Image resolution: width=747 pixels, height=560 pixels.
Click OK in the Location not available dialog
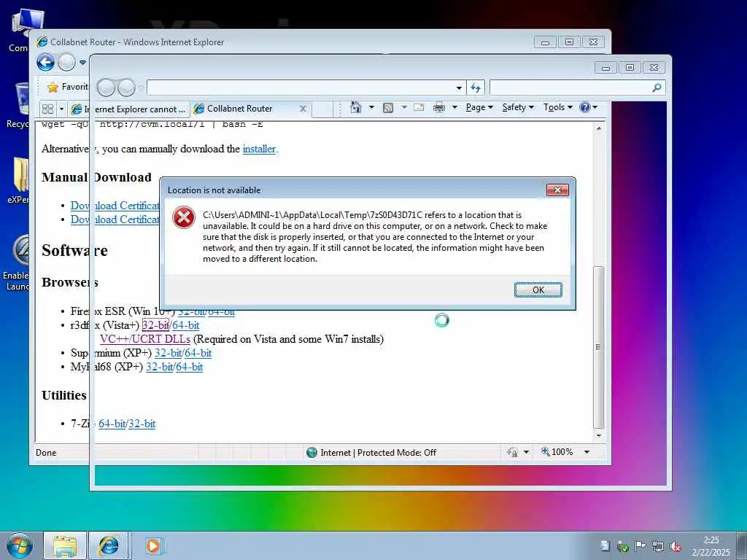(x=538, y=289)
